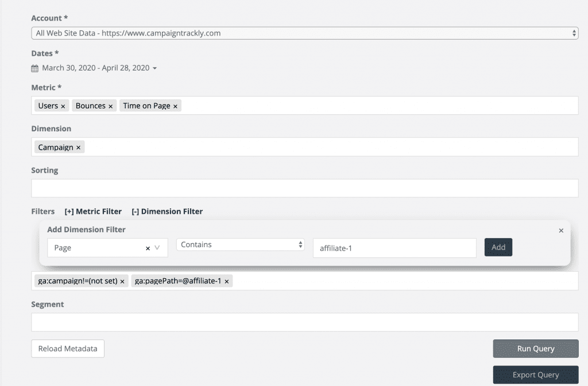Screen dimensions: 588x386
Task: Open the Account selection dropdown
Action: pyautogui.click(x=304, y=33)
